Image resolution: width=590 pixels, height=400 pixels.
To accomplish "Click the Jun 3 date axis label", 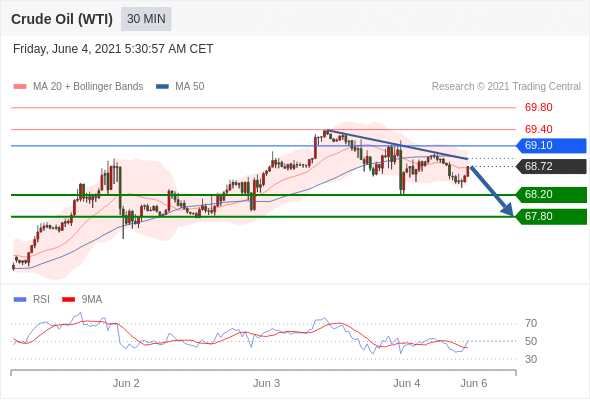I will 266,383.
